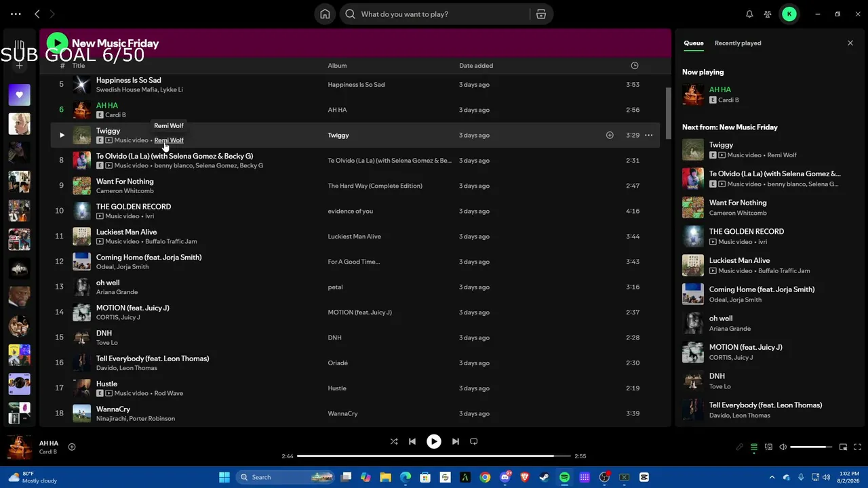Open the What's New notifications bell

coord(749,14)
